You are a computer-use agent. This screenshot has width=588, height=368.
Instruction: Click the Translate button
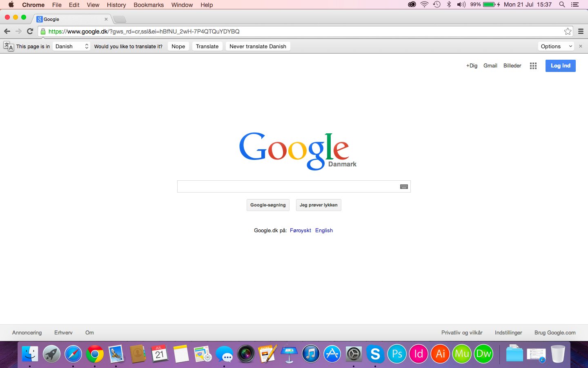(207, 46)
